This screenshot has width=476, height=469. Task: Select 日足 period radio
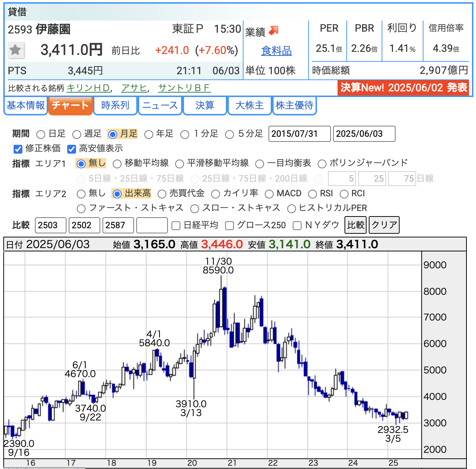pos(41,134)
